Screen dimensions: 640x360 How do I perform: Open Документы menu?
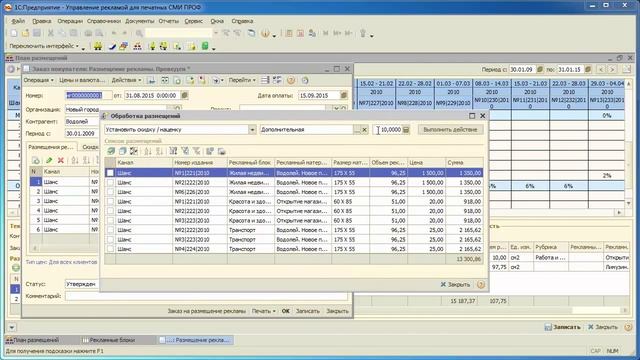point(140,21)
